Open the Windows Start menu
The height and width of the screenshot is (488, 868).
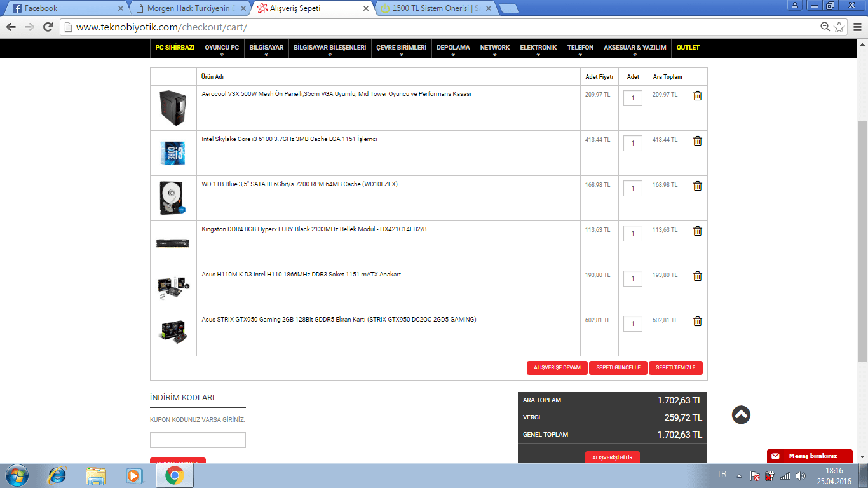[16, 475]
